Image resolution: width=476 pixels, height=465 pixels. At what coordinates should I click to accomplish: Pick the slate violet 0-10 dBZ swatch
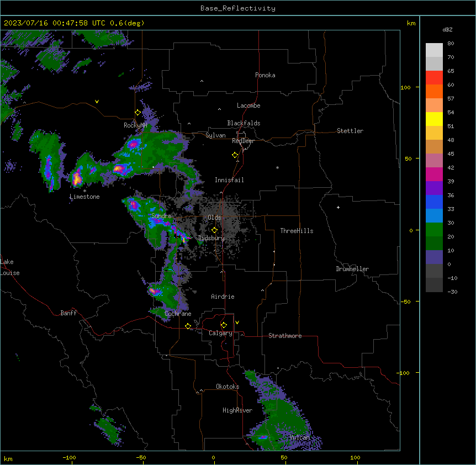pos(434,257)
